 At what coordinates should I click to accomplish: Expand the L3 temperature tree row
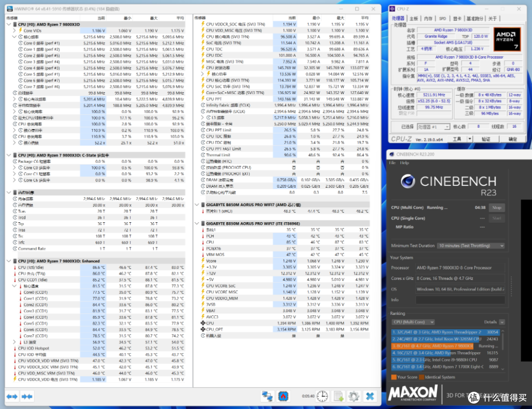click(x=14, y=342)
